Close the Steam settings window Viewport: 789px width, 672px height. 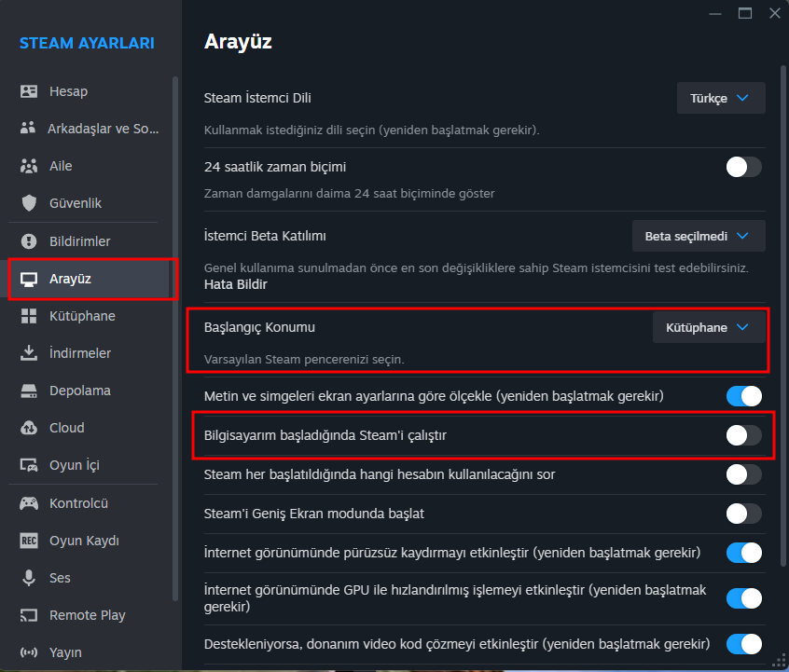[x=775, y=13]
